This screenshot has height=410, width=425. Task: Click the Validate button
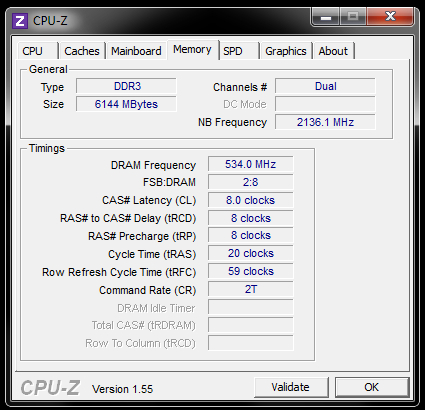(291, 387)
